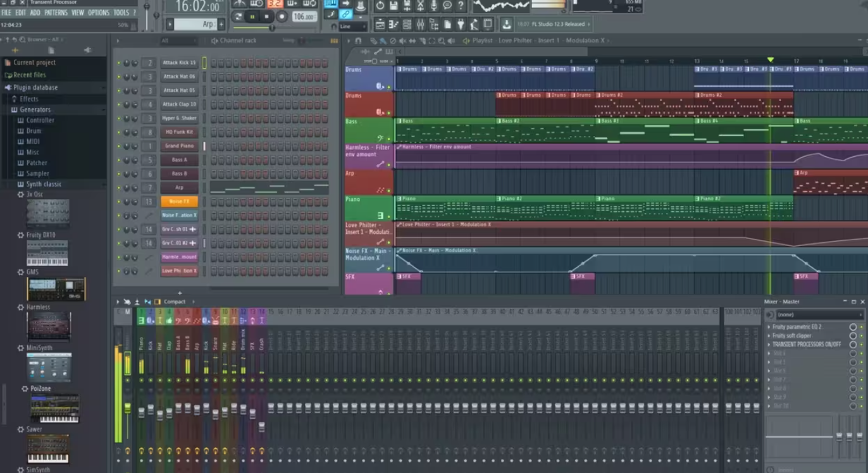The height and width of the screenshot is (473, 868).
Task: Open the OPTIONS menu
Action: [98, 13]
